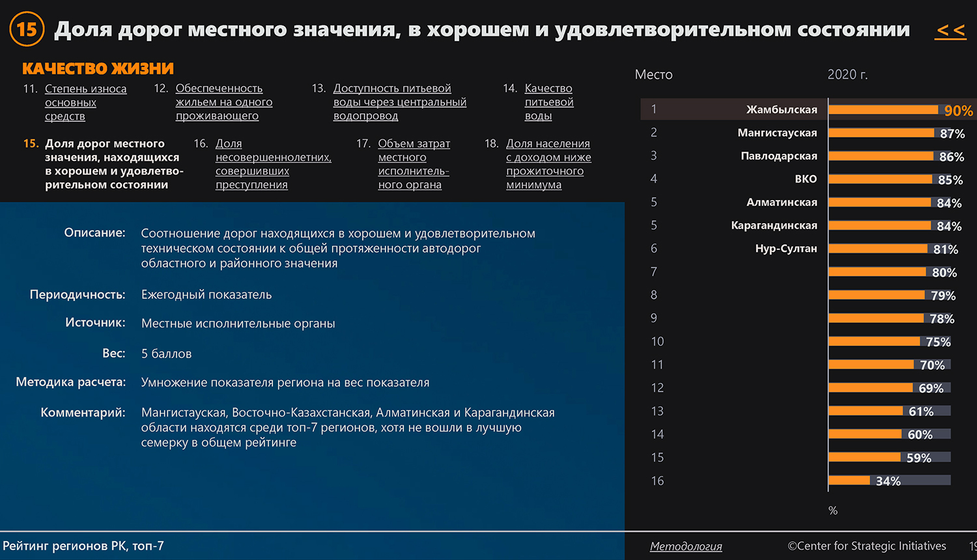Click the 81% bar for Нур-Султан

pyautogui.click(x=878, y=249)
